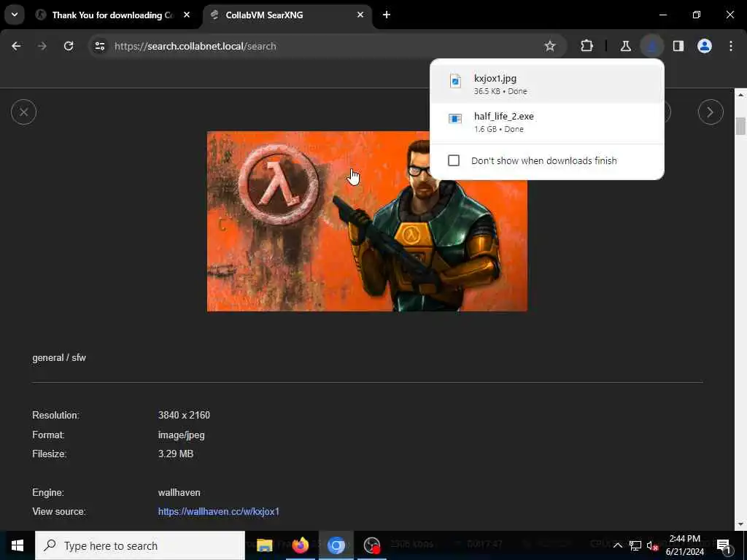Open the notification center icon
The height and width of the screenshot is (560, 747).
pyautogui.click(x=724, y=545)
